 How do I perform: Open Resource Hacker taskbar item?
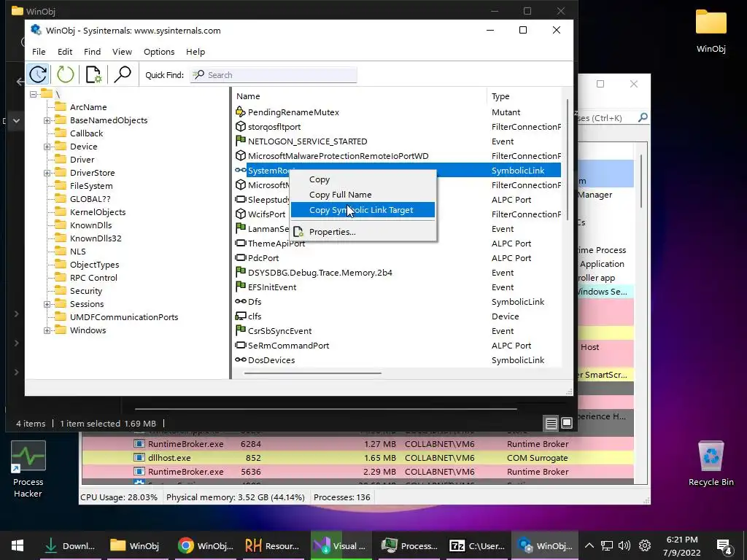click(272, 545)
